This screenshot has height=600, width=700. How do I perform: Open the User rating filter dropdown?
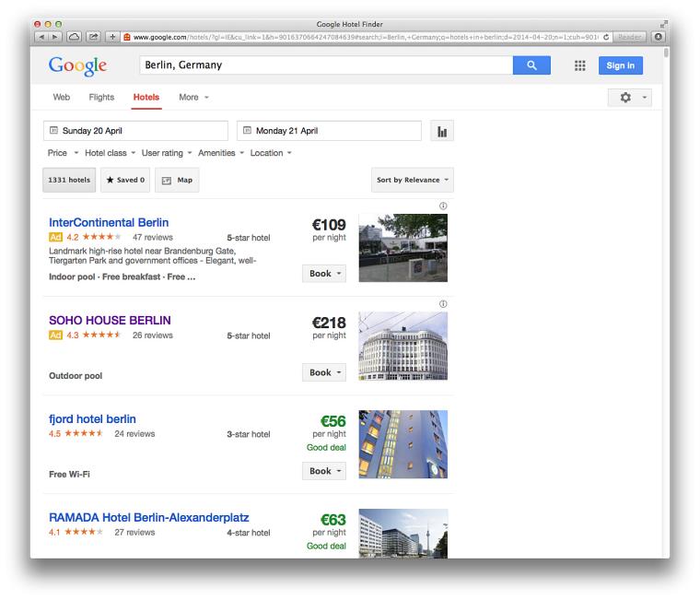pos(167,153)
